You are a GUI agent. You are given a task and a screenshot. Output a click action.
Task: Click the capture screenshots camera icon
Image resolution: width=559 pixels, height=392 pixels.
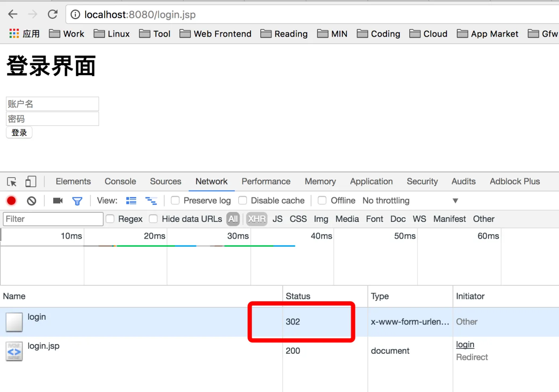pyautogui.click(x=58, y=201)
